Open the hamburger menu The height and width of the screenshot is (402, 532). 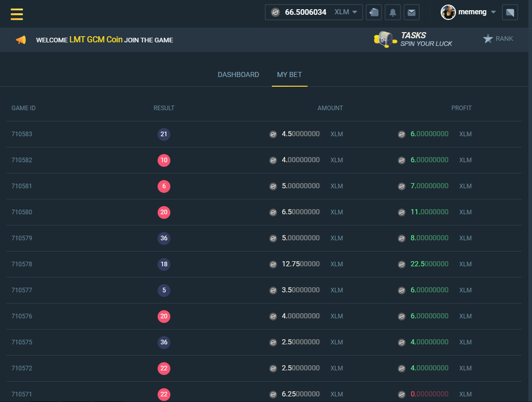17,13
